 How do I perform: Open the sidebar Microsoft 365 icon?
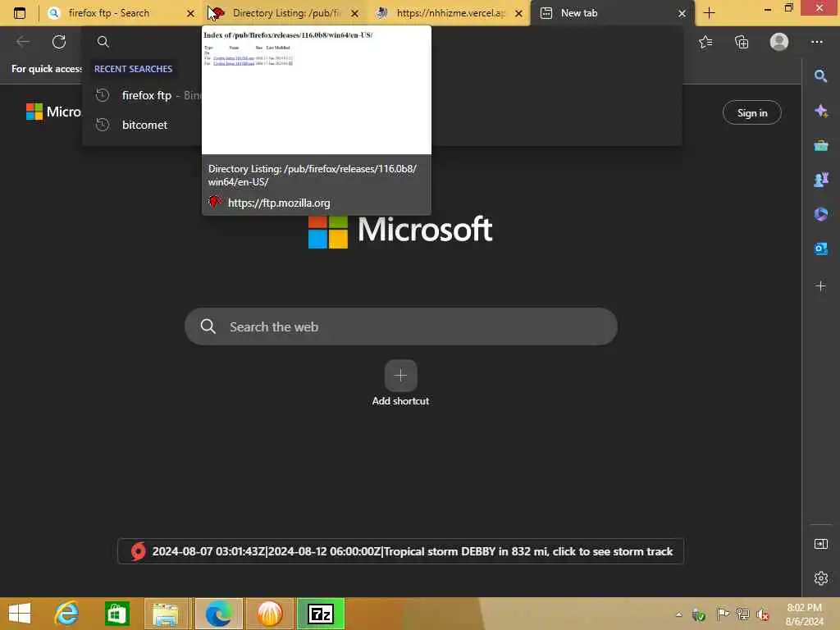click(820, 214)
